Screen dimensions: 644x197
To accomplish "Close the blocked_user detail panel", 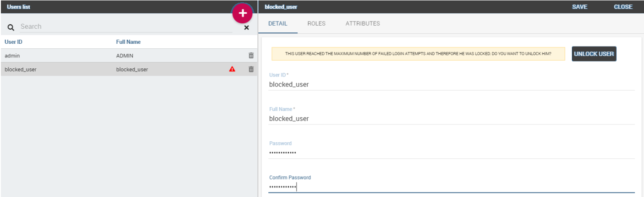I will (623, 7).
